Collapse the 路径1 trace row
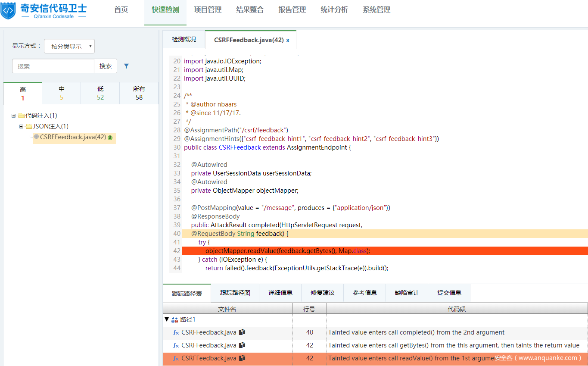The width and height of the screenshot is (588, 366). [167, 319]
